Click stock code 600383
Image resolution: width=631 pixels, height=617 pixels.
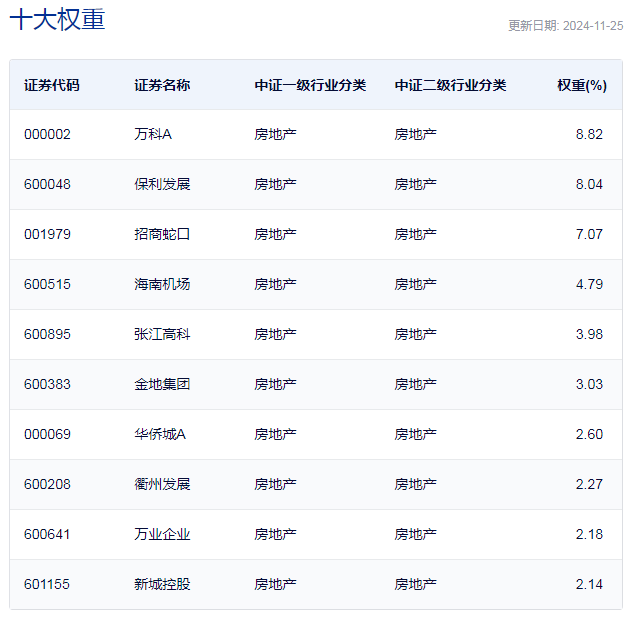pyautogui.click(x=47, y=384)
